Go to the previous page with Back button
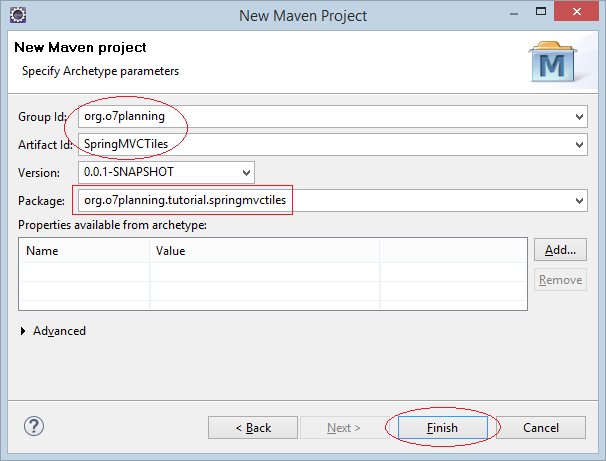The height and width of the screenshot is (461, 606). coord(253,427)
